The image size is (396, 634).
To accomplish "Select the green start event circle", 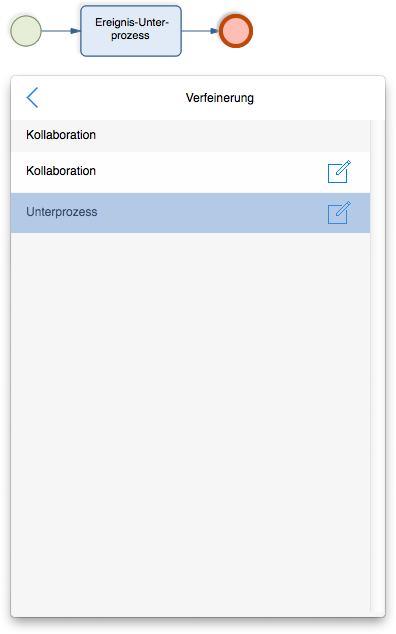I will click(26, 31).
